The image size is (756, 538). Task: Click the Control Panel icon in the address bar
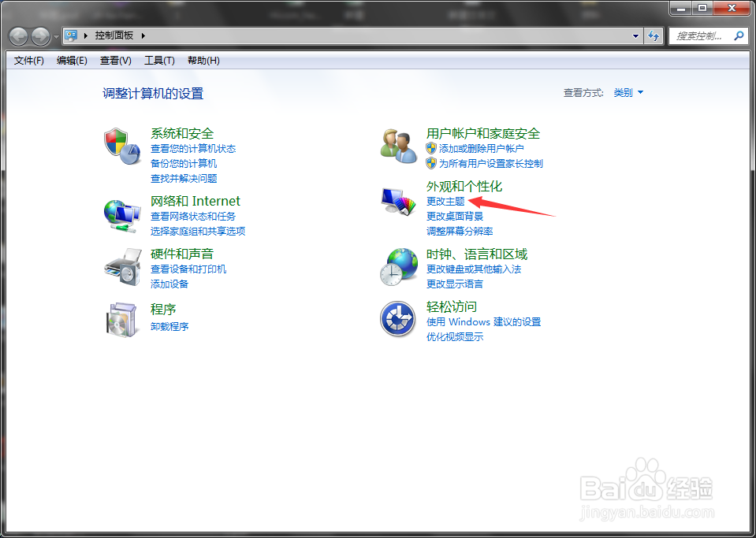coord(71,35)
